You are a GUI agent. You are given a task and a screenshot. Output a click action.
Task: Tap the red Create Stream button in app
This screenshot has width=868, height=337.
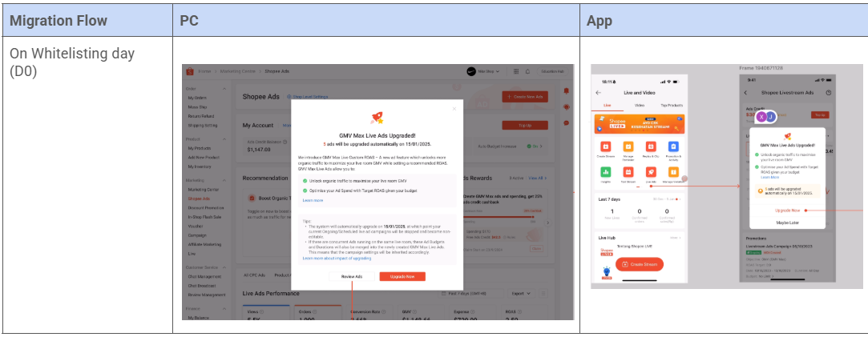640,265
